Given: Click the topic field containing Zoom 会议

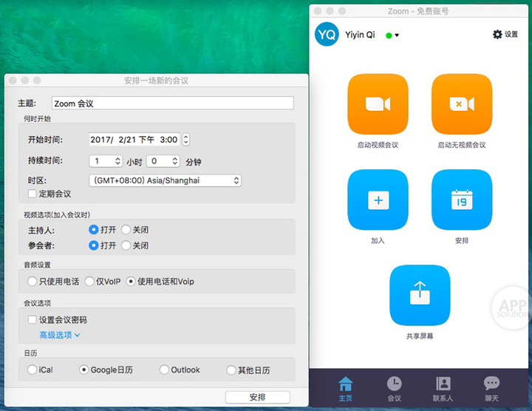Looking at the screenshot, I should [173, 103].
